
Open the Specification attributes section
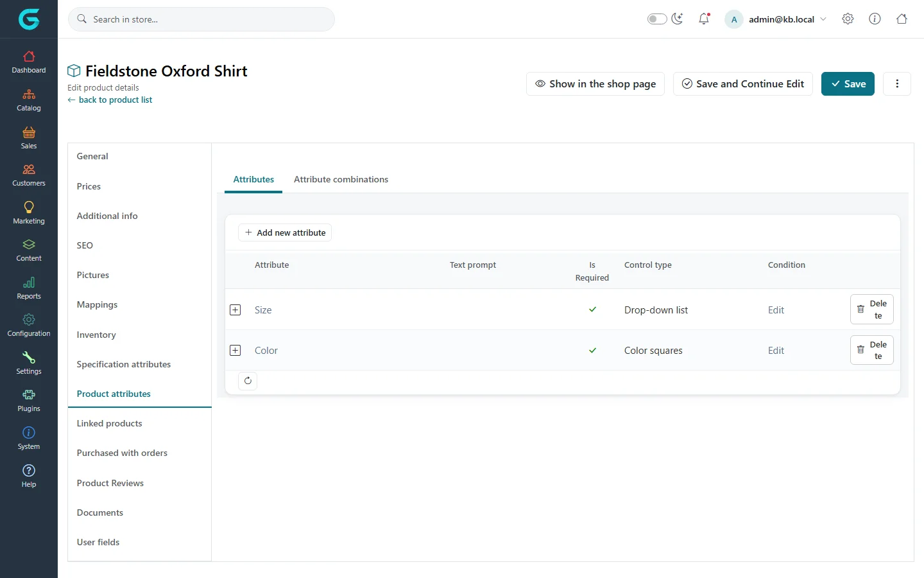[124, 364]
